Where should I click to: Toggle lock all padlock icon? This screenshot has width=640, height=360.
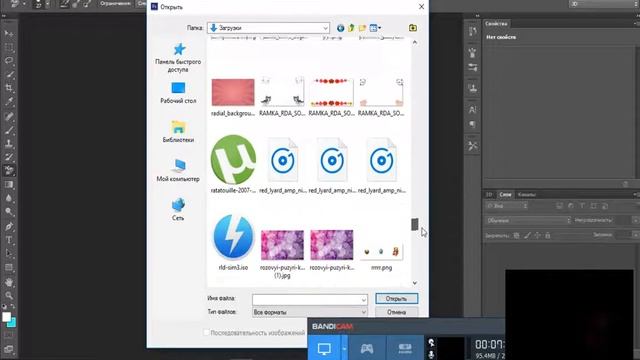pyautogui.click(x=548, y=235)
